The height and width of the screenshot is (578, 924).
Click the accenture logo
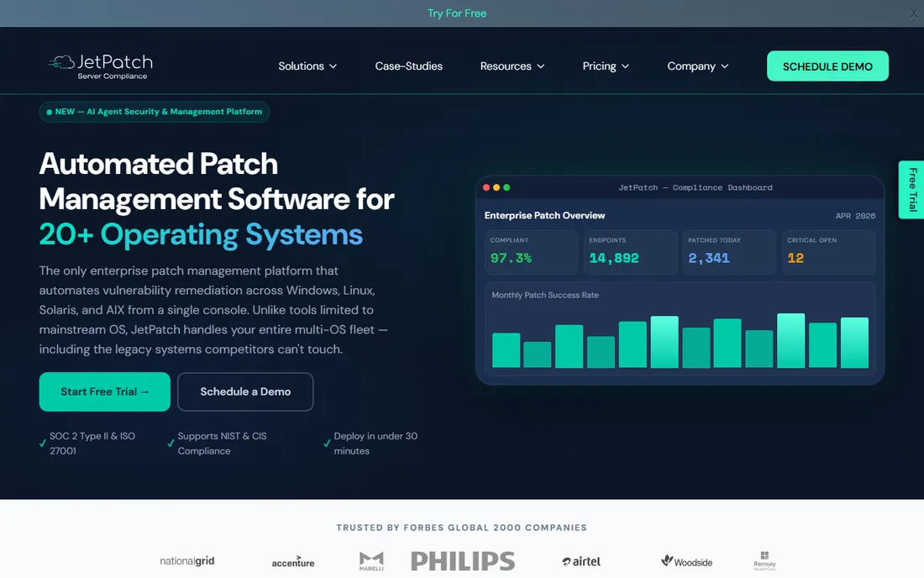coord(293,562)
